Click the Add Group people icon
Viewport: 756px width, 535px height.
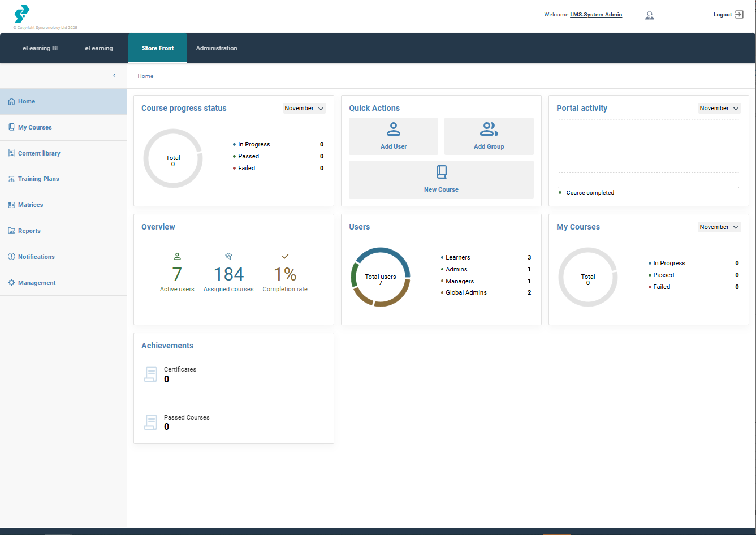(x=489, y=130)
